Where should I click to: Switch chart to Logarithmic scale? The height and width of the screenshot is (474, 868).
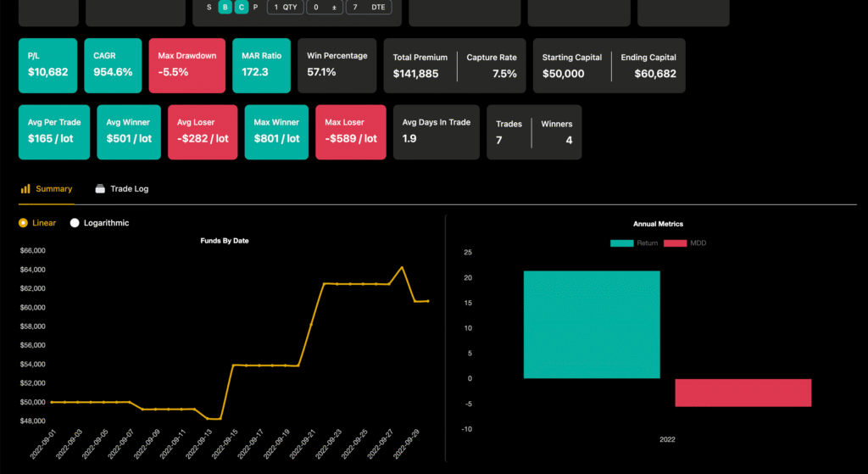click(75, 223)
